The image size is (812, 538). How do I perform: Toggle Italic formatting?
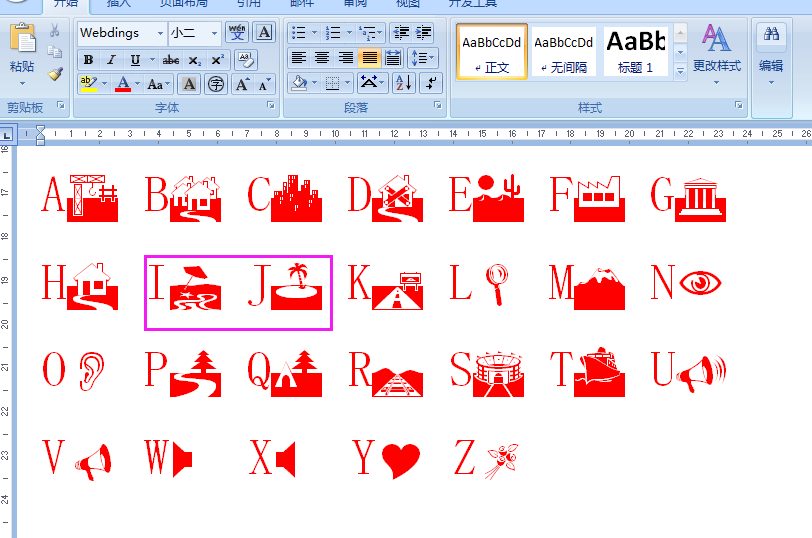pyautogui.click(x=111, y=60)
